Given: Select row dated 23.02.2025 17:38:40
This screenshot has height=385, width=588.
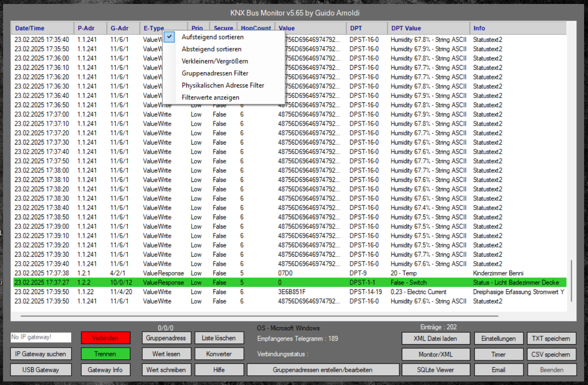Looking at the screenshot, I should [289, 208].
